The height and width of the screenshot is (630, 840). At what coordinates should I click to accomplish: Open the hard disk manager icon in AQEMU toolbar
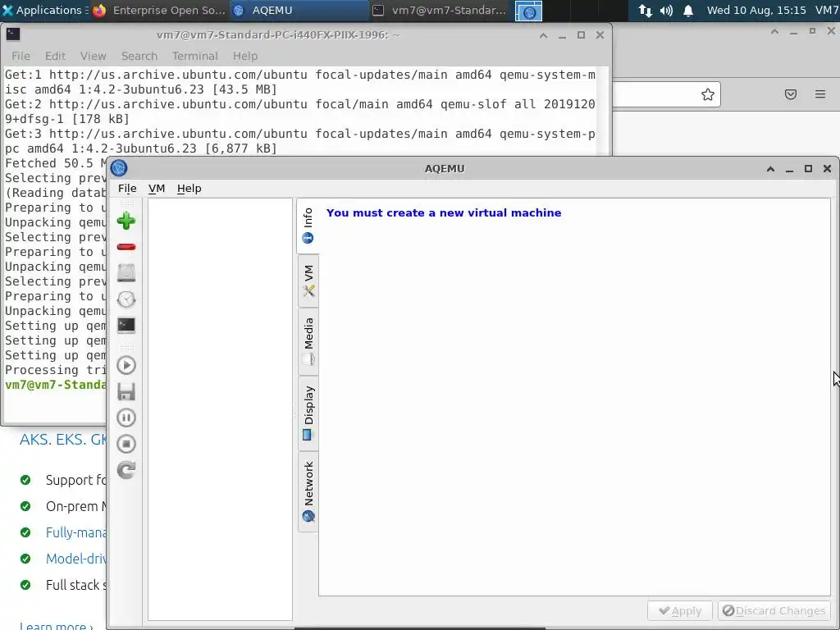tap(126, 272)
